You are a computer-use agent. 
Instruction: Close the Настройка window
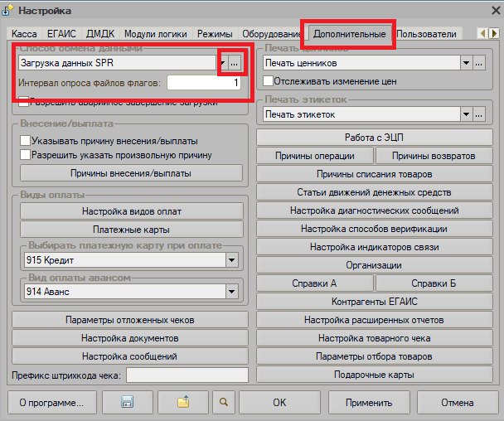tap(496, 10)
